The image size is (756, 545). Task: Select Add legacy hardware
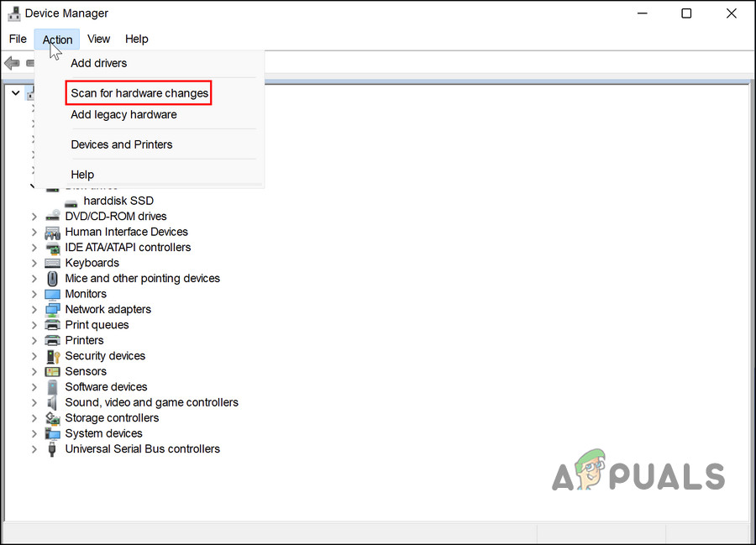(x=123, y=115)
